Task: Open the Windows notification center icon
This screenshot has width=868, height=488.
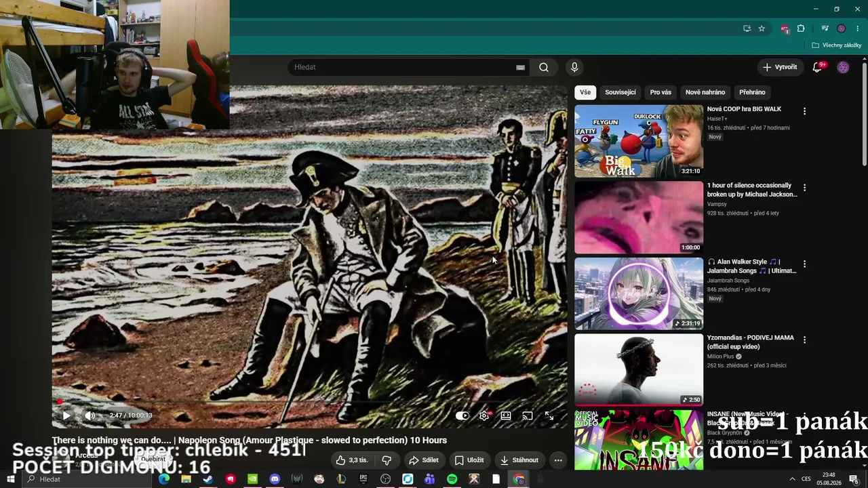Action: pos(854,479)
